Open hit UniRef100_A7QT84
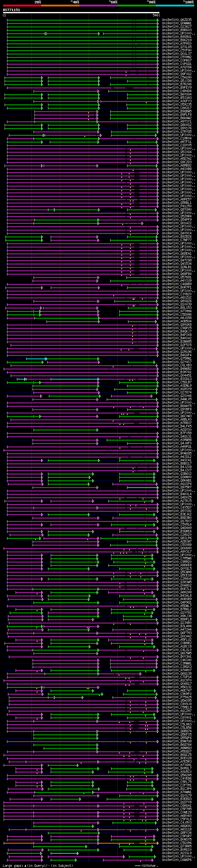The image size is (197, 868). point(177,67)
